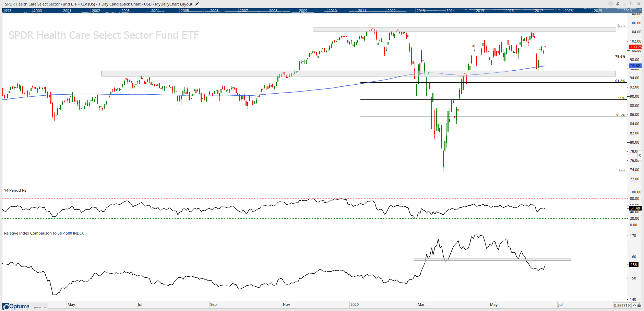Click the 0.363719 scale ratio input field
This screenshot has height=311, width=644.
coord(622,305)
